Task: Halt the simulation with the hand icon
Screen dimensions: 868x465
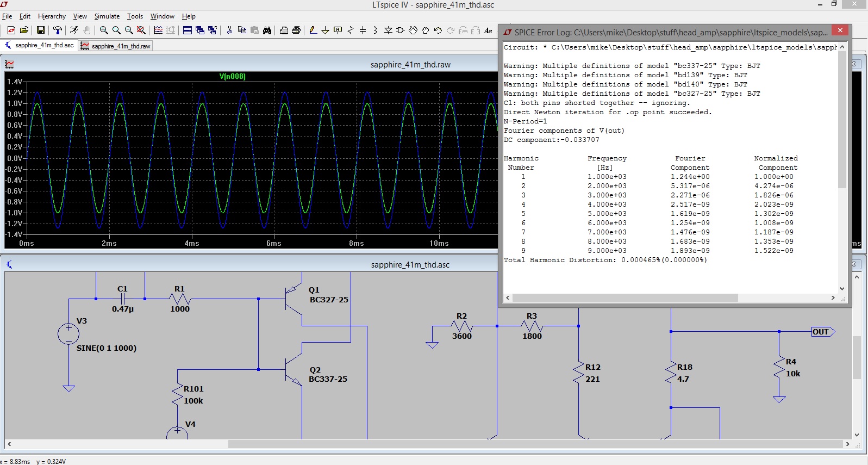Action: tap(87, 30)
